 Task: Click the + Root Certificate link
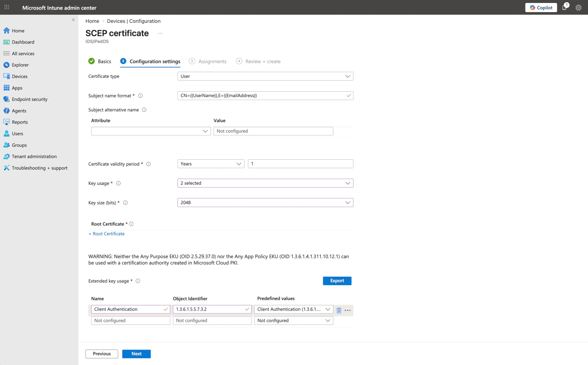pos(107,234)
